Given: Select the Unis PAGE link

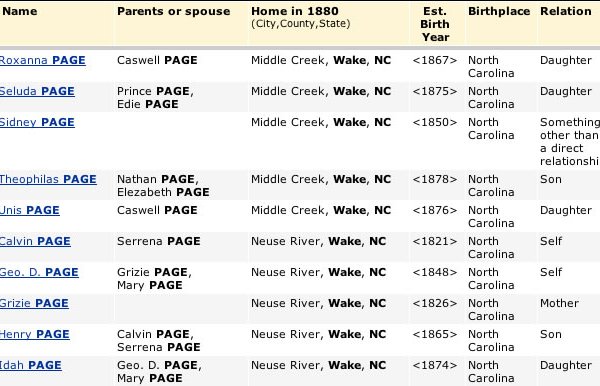Looking at the screenshot, I should (30, 210).
